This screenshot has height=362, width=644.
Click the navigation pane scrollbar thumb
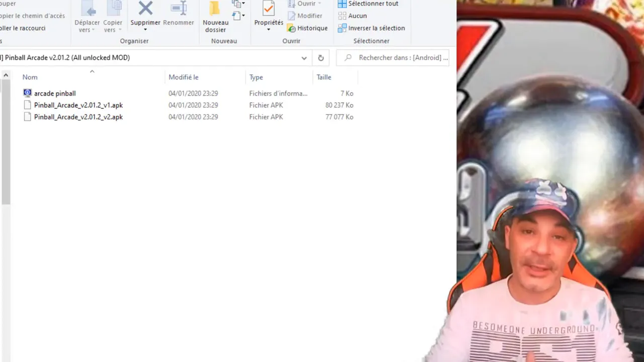6,142
